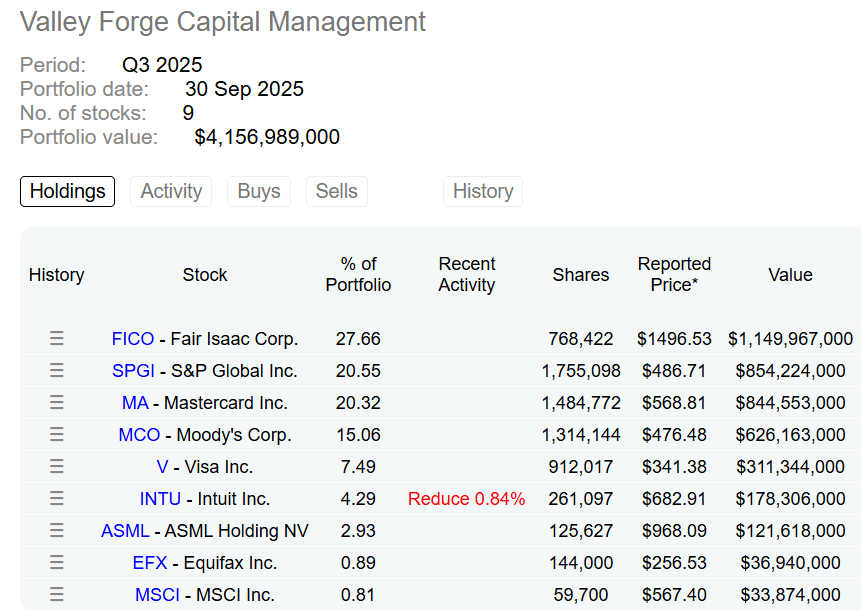Follow the SPGI stock link
The width and height of the screenshot is (868, 616).
[x=133, y=371]
